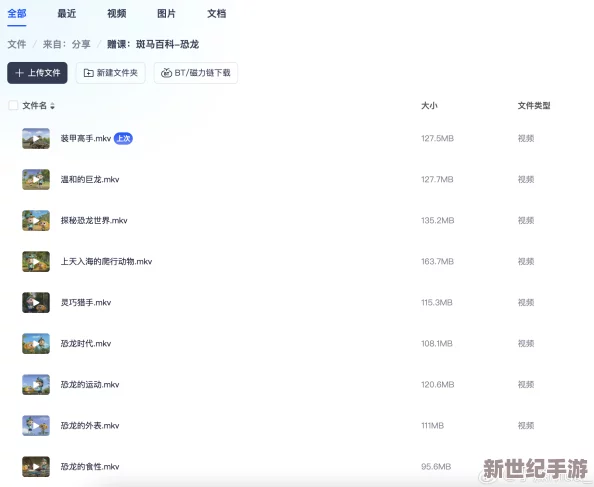Select the file name 恐龙的外表.mkv
594x487 pixels.
point(90,426)
